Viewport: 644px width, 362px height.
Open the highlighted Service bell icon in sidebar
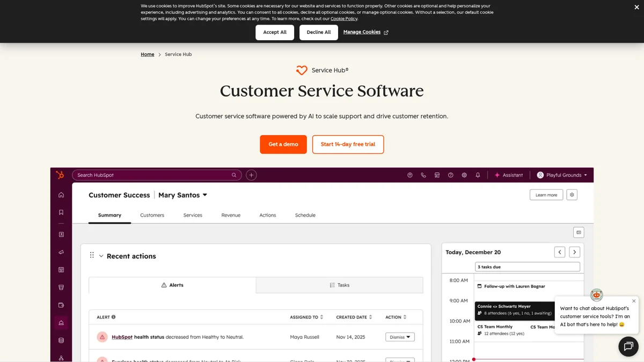coord(61,323)
